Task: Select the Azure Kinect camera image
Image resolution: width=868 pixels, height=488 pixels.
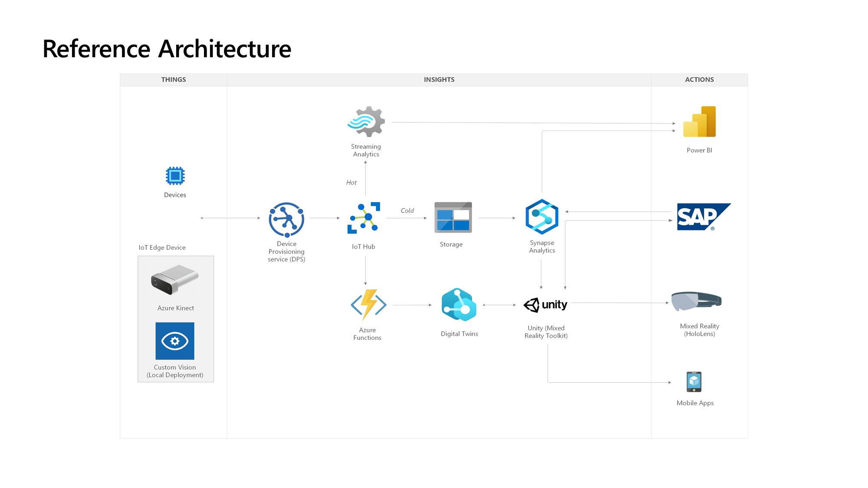Action: (175, 279)
